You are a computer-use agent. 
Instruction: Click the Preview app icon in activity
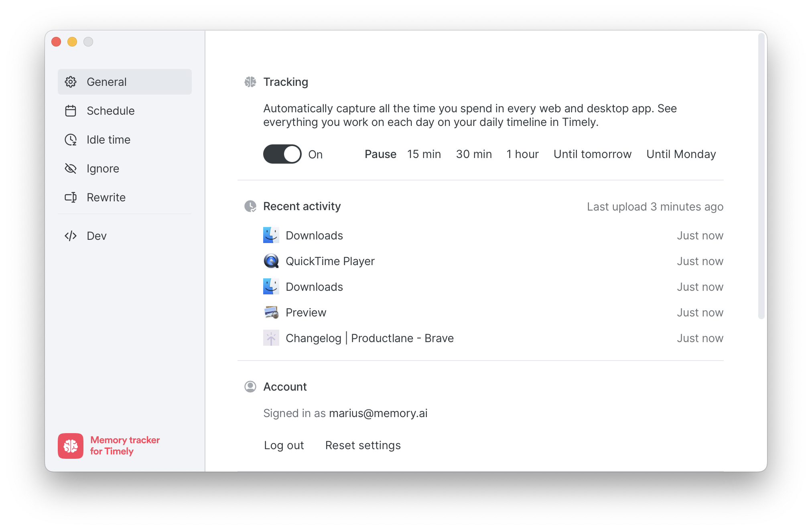point(271,312)
